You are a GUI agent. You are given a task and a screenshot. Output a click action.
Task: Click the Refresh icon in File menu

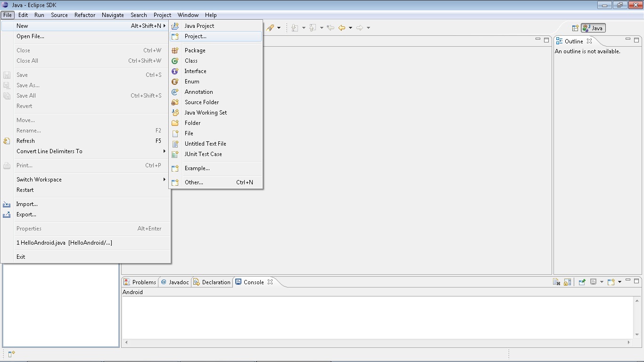7,141
